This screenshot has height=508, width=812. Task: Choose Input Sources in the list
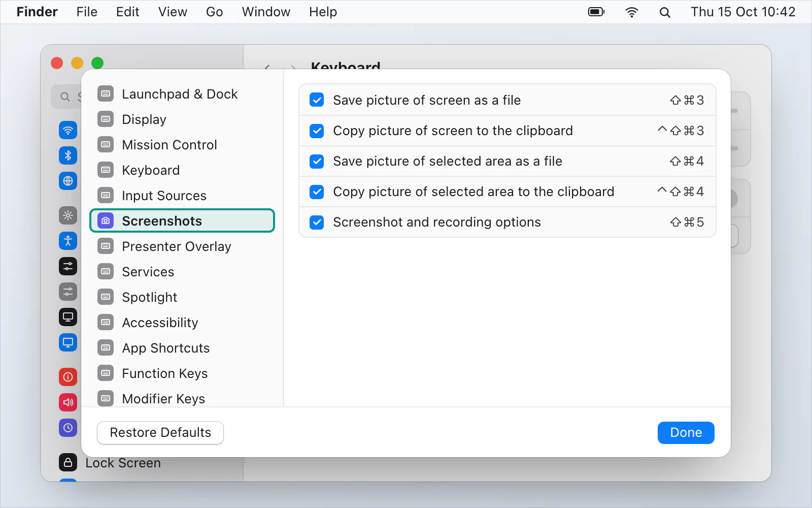(x=182, y=196)
